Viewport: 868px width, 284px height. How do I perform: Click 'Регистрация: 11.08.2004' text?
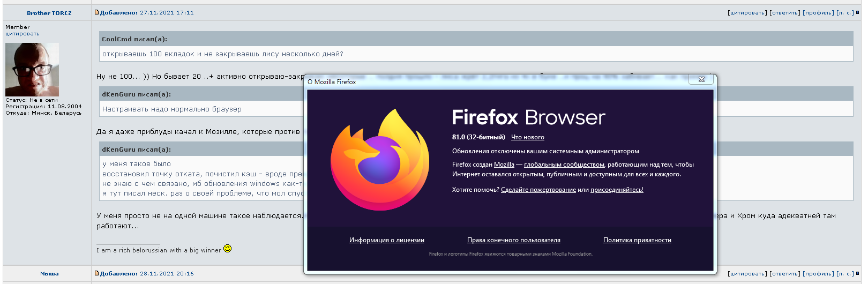click(43, 107)
